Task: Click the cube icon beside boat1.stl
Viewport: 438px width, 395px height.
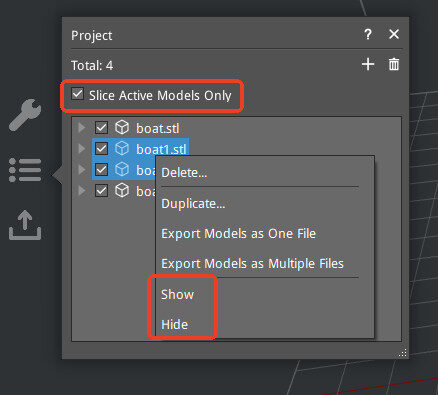Action: (x=122, y=149)
